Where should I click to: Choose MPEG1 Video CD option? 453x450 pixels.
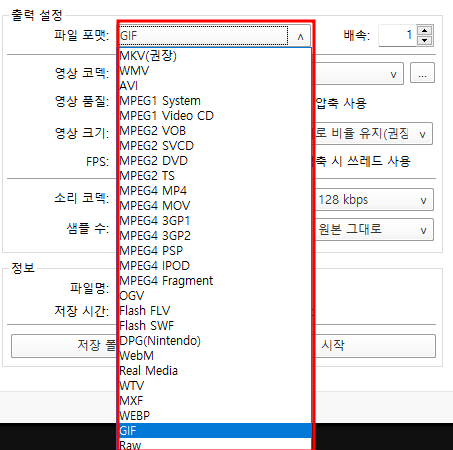(x=215, y=116)
